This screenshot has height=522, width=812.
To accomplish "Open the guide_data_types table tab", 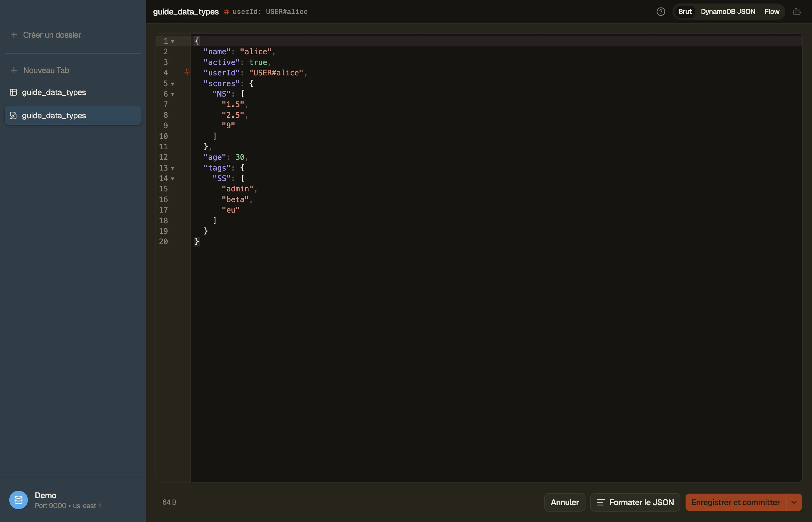I will click(73, 92).
